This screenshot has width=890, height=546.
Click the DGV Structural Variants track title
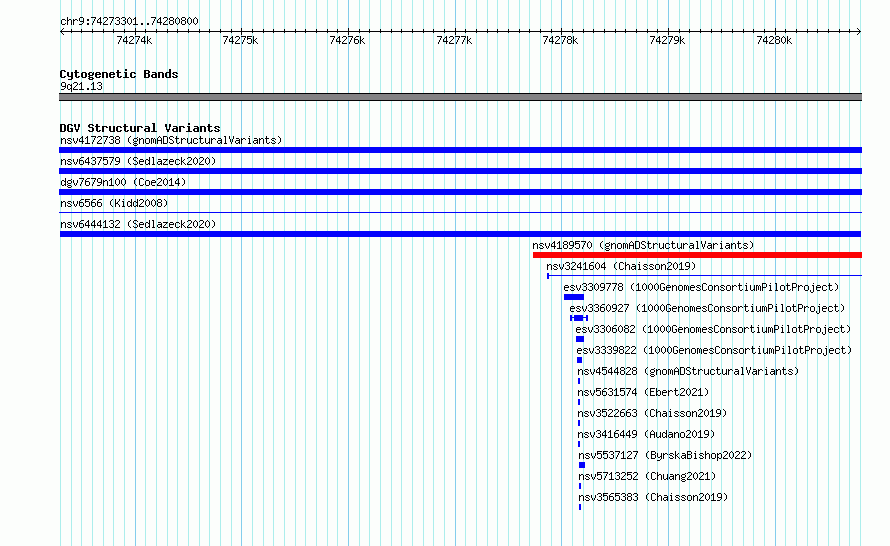140,128
